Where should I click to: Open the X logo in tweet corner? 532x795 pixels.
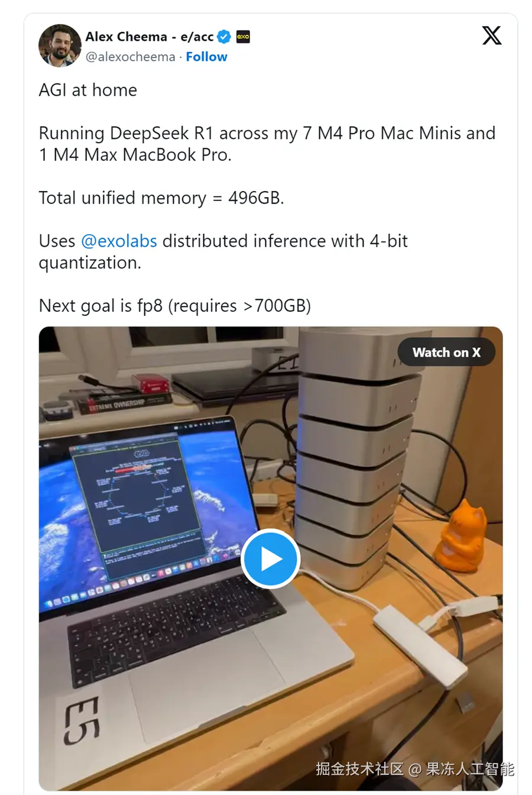pyautogui.click(x=492, y=35)
